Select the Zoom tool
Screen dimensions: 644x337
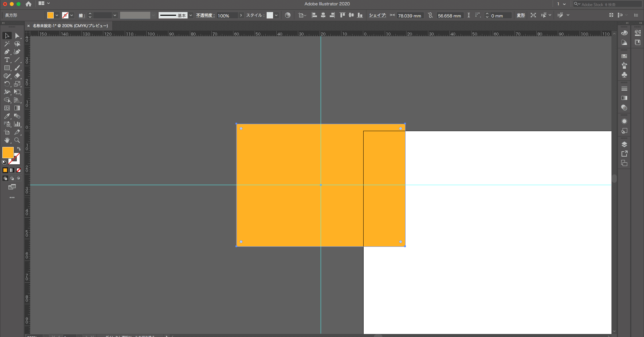tap(17, 140)
